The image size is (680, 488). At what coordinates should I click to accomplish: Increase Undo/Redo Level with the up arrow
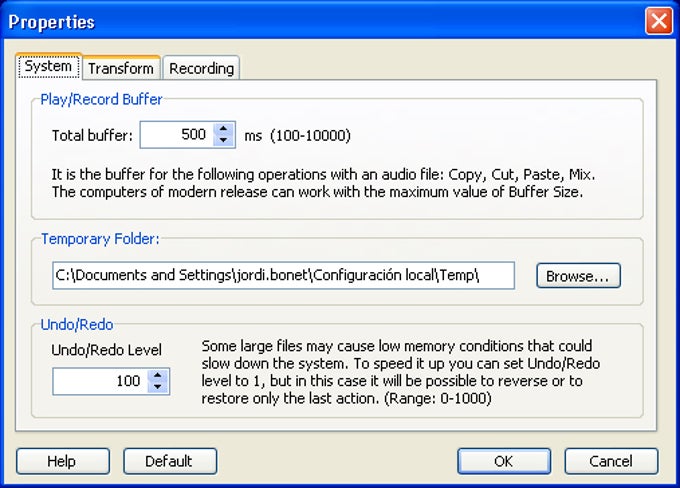158,376
